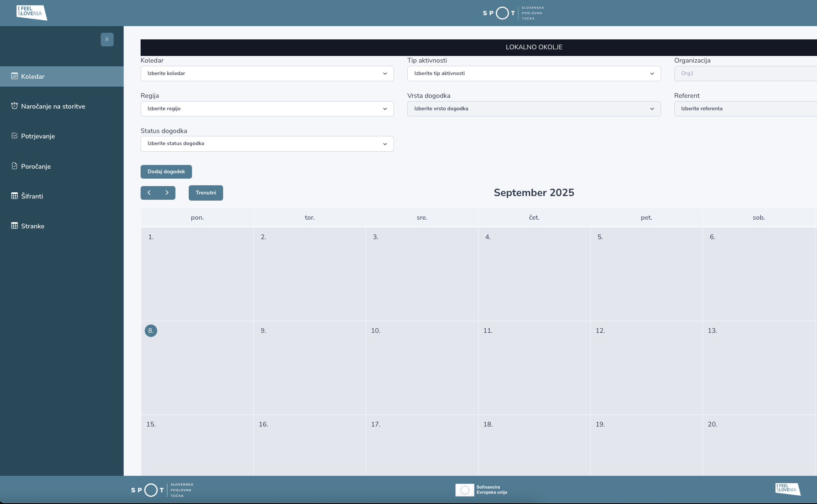Collapse the sidebar with the arrow icon

107,39
